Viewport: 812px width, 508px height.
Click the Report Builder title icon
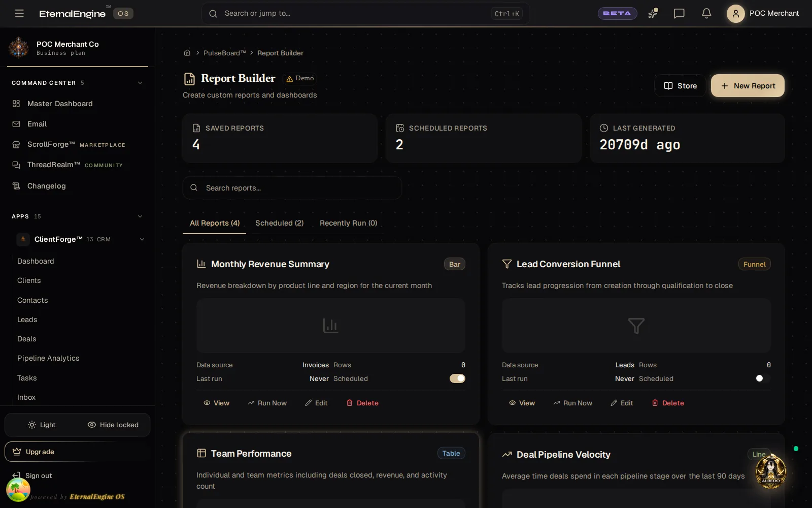coord(189,79)
